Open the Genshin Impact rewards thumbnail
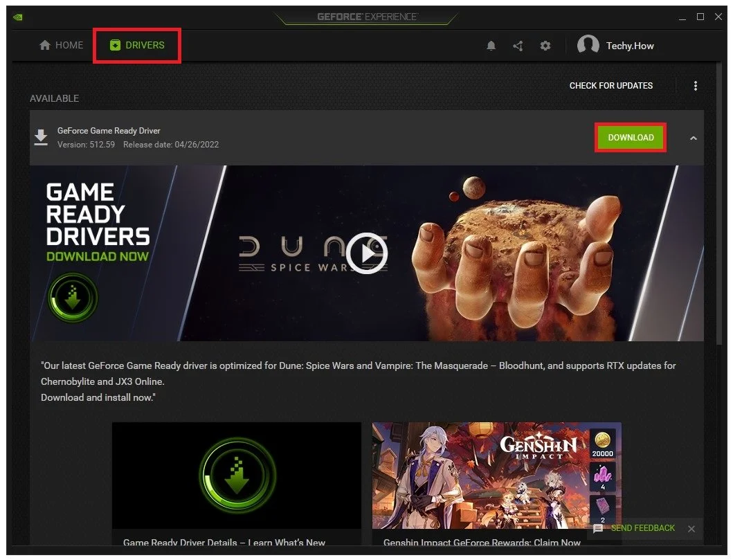The height and width of the screenshot is (560, 733). point(496,476)
